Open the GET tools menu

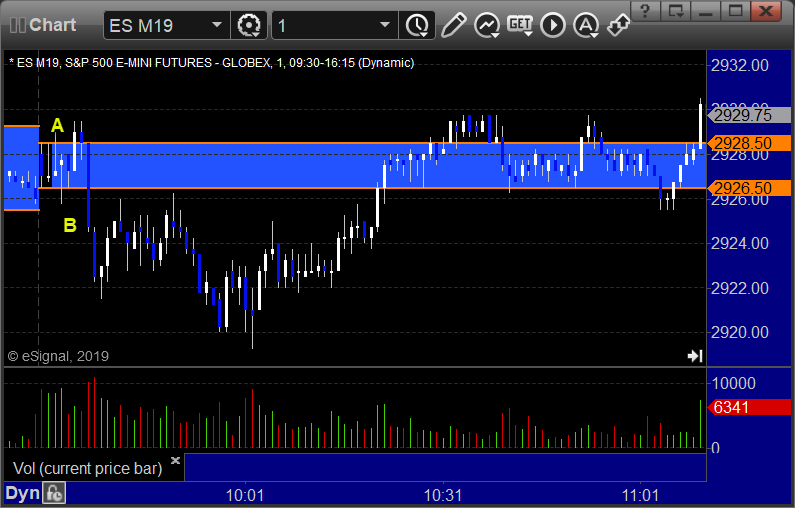pos(520,25)
